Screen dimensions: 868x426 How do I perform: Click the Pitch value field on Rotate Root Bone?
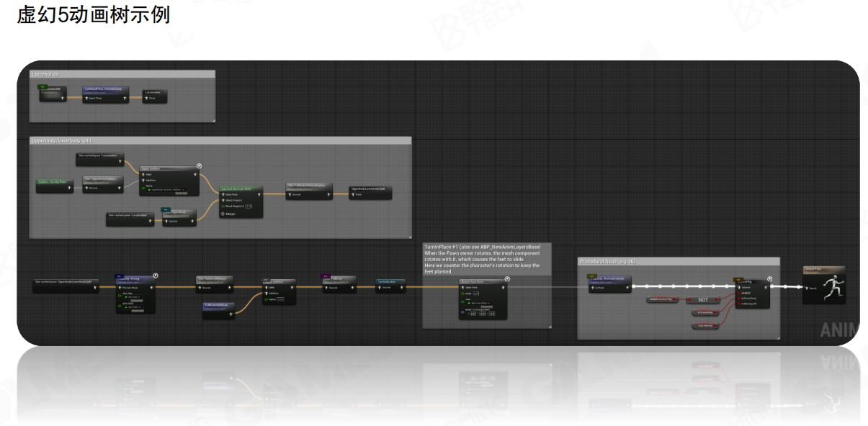(476, 294)
